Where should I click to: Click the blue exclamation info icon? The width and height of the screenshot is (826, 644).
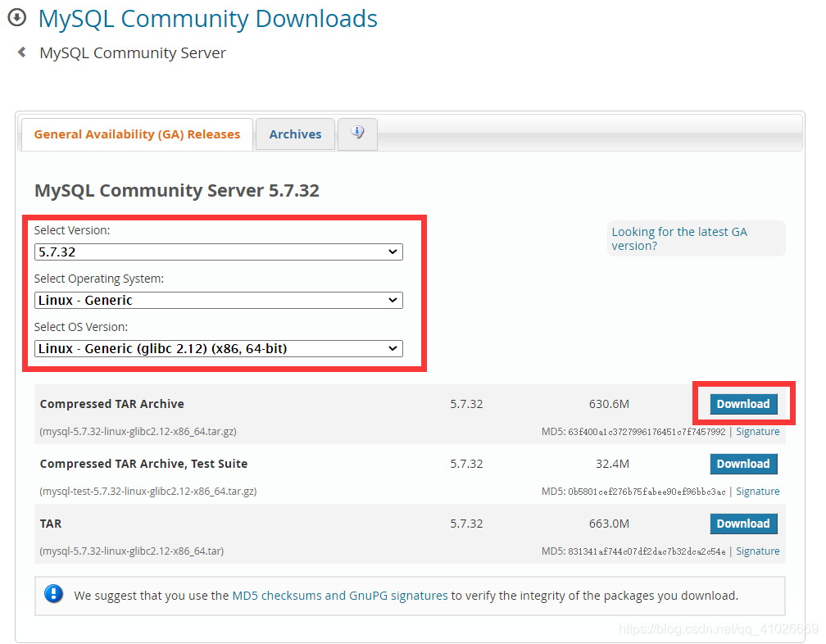point(54,593)
